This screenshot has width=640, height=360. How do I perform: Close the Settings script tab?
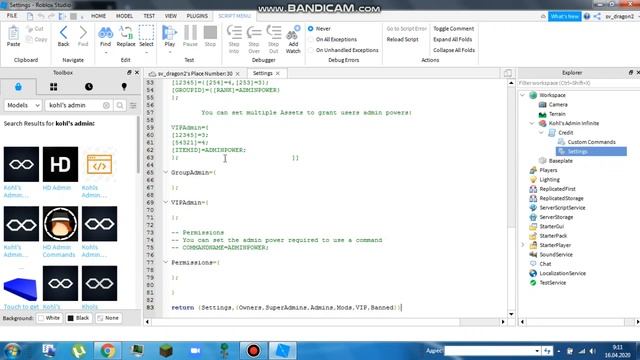point(278,73)
